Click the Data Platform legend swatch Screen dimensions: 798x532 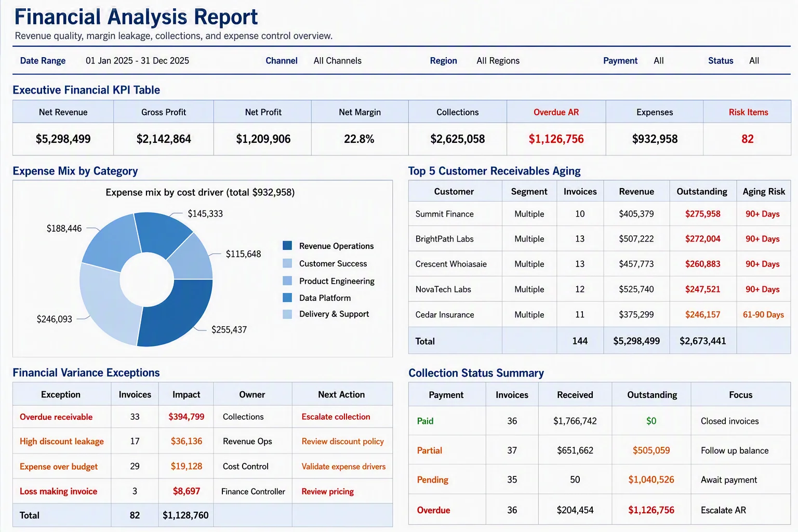click(x=287, y=298)
